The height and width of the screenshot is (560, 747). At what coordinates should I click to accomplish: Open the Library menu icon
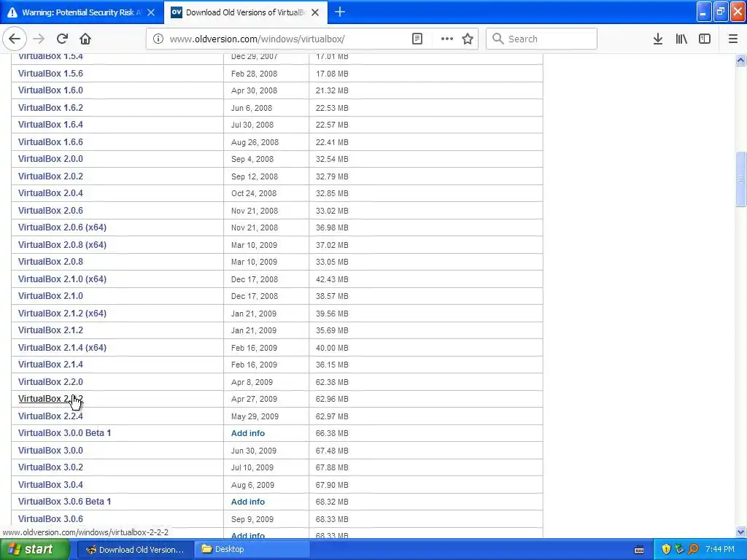click(681, 39)
